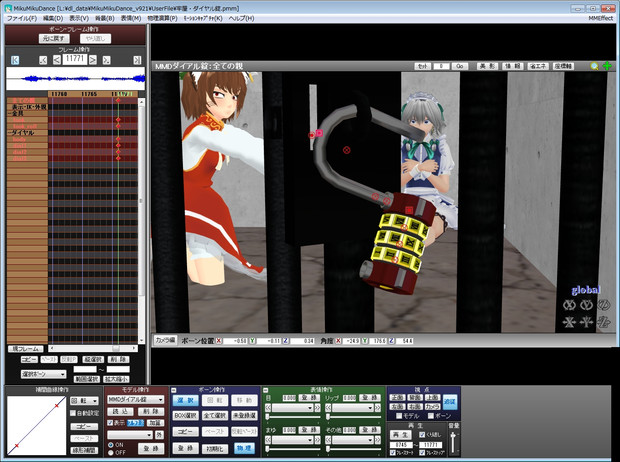Open the other morph dropdown
The height and width of the screenshot is (462, 620).
[x=353, y=440]
